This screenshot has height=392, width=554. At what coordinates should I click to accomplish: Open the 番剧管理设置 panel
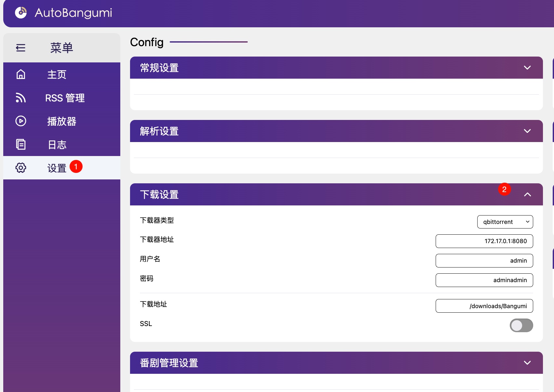click(x=528, y=362)
